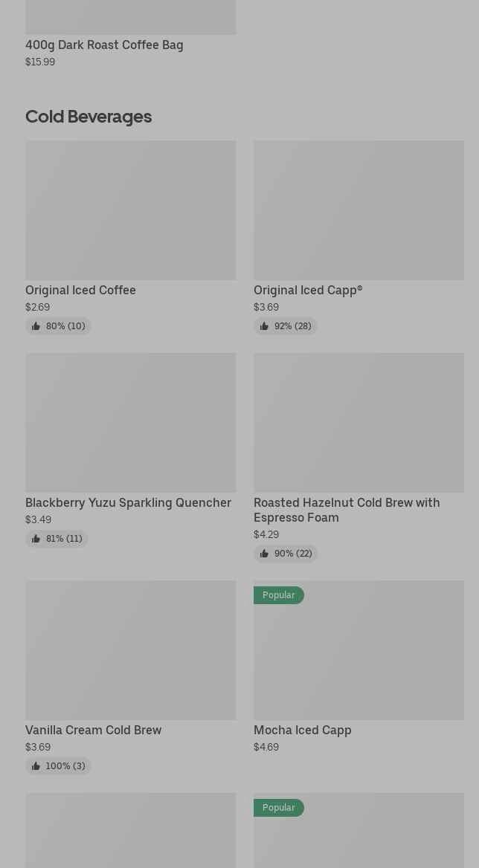Open Roasted Hazelnut Cold Brew image
Image resolution: width=479 pixels, height=868 pixels.
click(x=359, y=423)
